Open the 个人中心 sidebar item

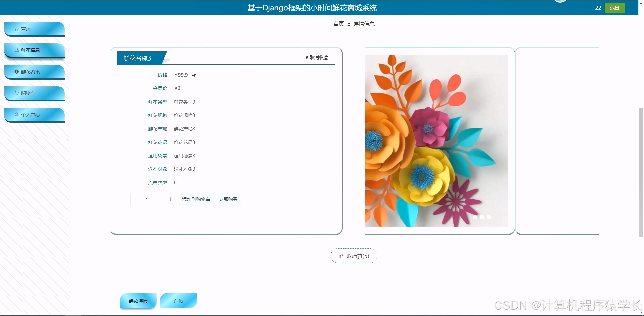click(34, 115)
